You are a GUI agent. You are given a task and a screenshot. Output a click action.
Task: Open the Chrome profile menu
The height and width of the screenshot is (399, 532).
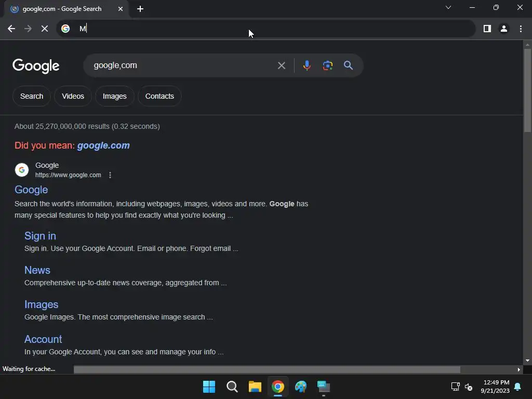(504, 29)
